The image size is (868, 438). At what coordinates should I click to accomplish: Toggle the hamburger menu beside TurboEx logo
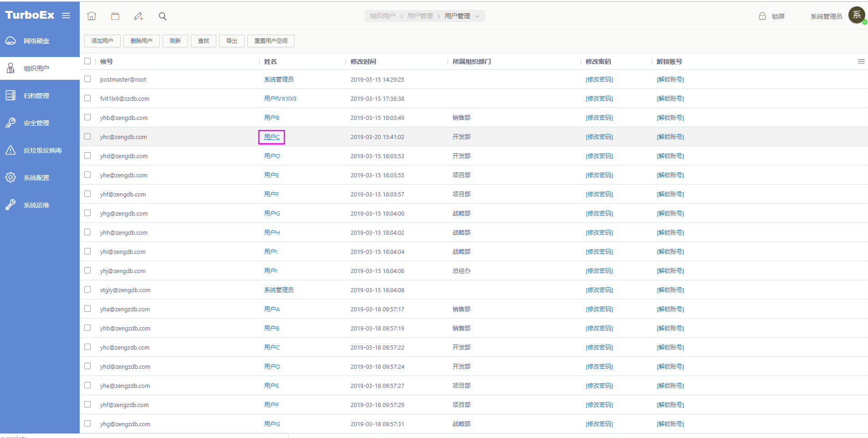point(66,15)
